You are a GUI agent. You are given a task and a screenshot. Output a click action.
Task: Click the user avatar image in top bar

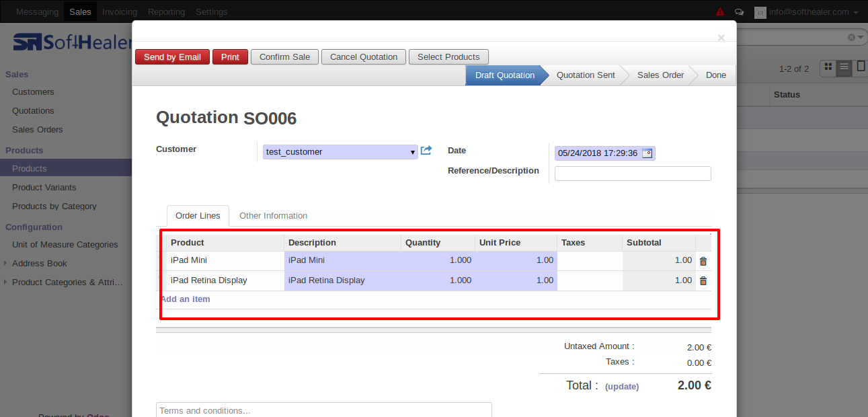coord(760,12)
